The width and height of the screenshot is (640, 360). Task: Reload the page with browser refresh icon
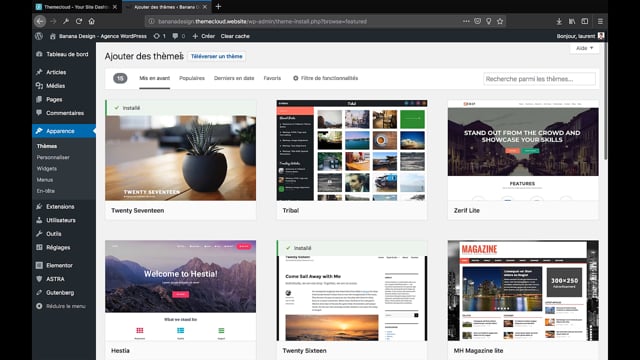tap(79, 21)
